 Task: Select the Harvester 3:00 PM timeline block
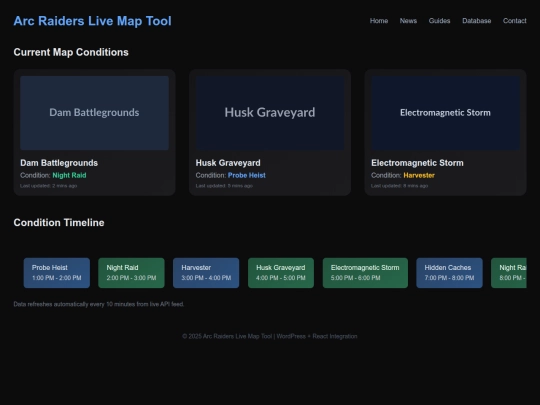(x=206, y=273)
